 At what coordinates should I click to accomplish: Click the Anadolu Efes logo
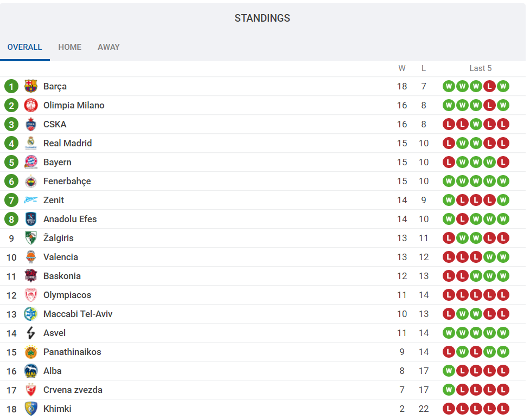31,219
